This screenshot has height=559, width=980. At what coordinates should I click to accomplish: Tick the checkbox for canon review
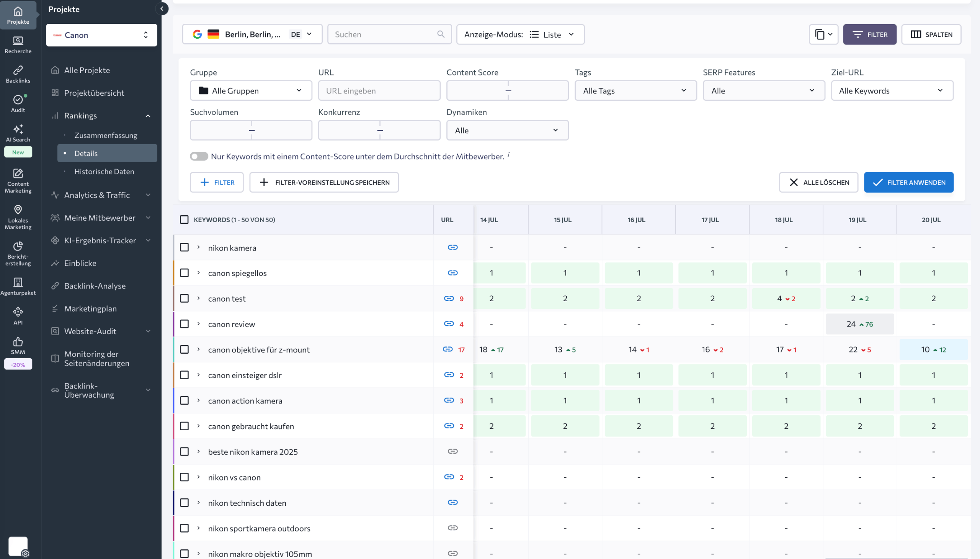tap(184, 324)
